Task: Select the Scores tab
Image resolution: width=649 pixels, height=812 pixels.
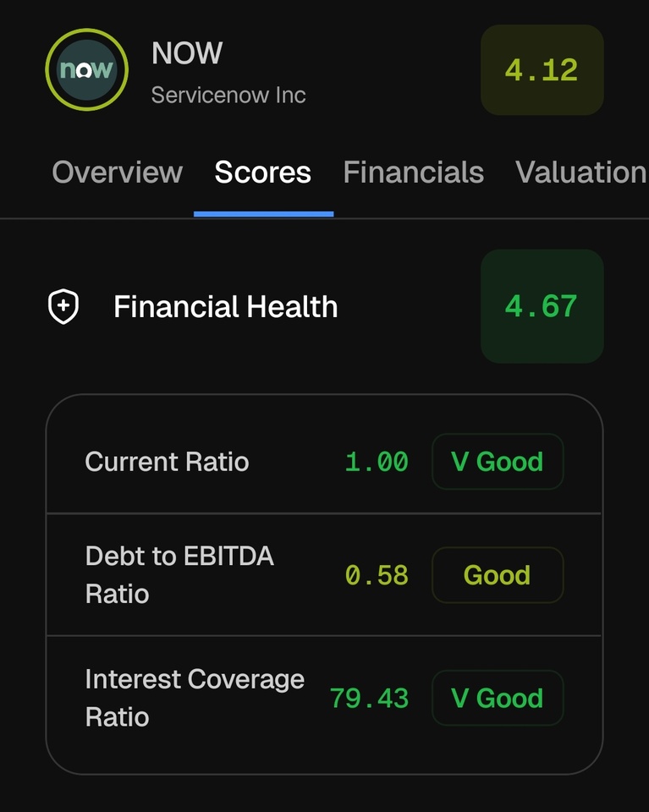Action: pos(263,173)
